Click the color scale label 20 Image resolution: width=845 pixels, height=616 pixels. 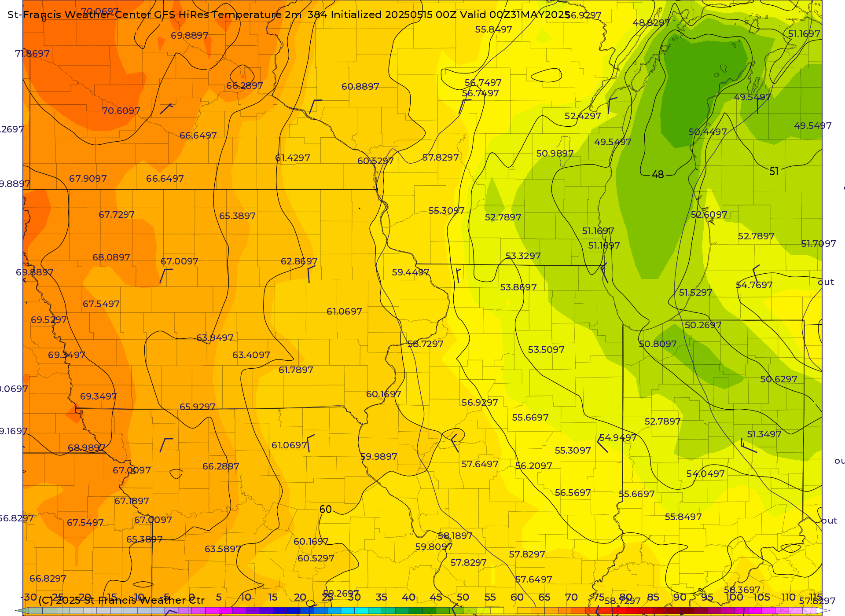(300, 597)
